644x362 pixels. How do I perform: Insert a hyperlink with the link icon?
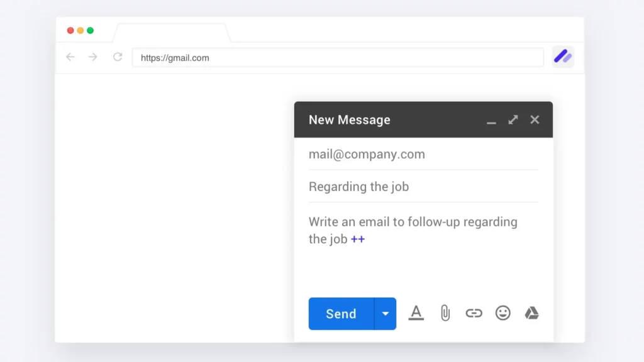pos(474,312)
